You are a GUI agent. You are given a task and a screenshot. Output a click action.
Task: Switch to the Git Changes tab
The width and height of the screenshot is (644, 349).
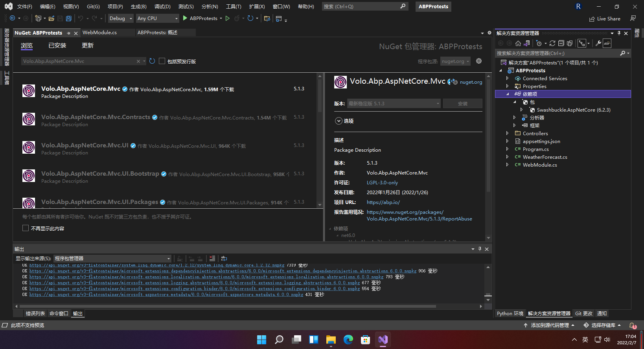[583, 314]
